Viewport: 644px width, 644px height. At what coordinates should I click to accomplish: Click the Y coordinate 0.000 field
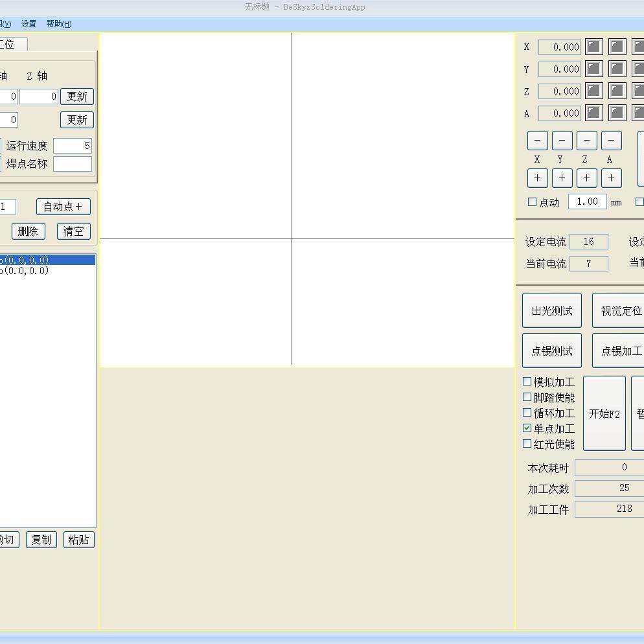[560, 69]
